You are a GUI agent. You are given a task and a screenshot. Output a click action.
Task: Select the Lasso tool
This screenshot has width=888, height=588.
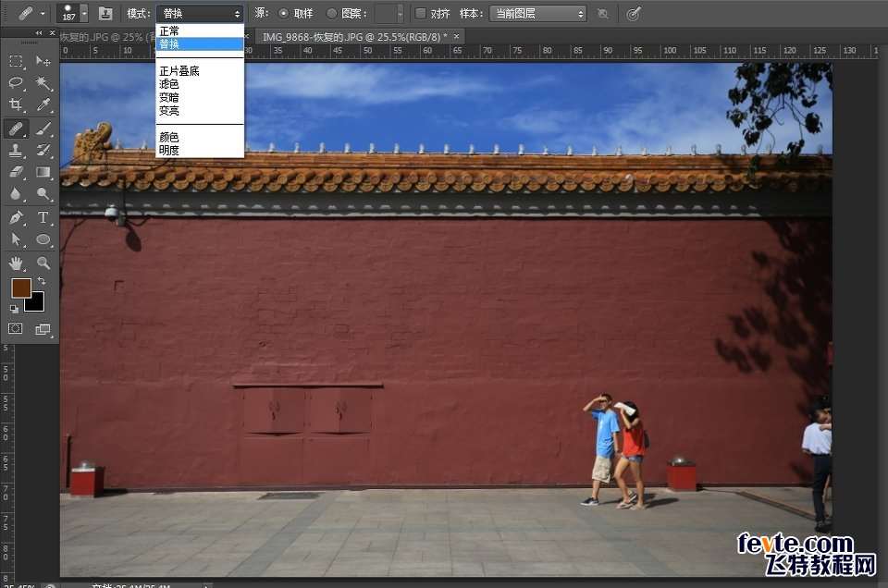pyautogui.click(x=16, y=82)
